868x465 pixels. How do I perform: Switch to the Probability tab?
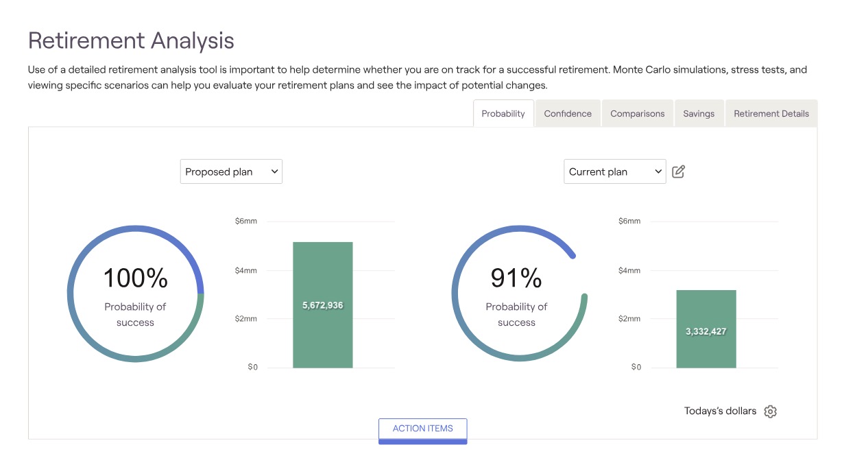pos(503,114)
